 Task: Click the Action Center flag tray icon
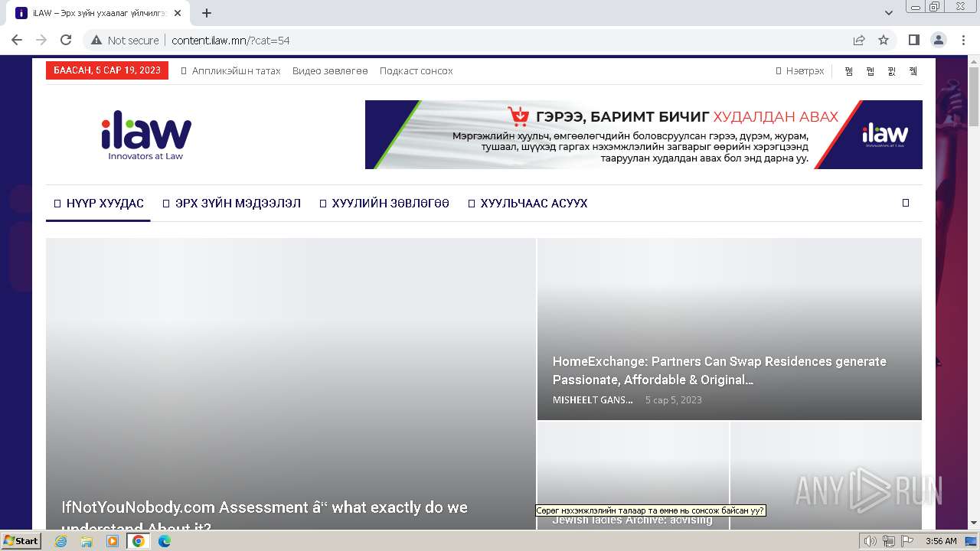(x=906, y=541)
